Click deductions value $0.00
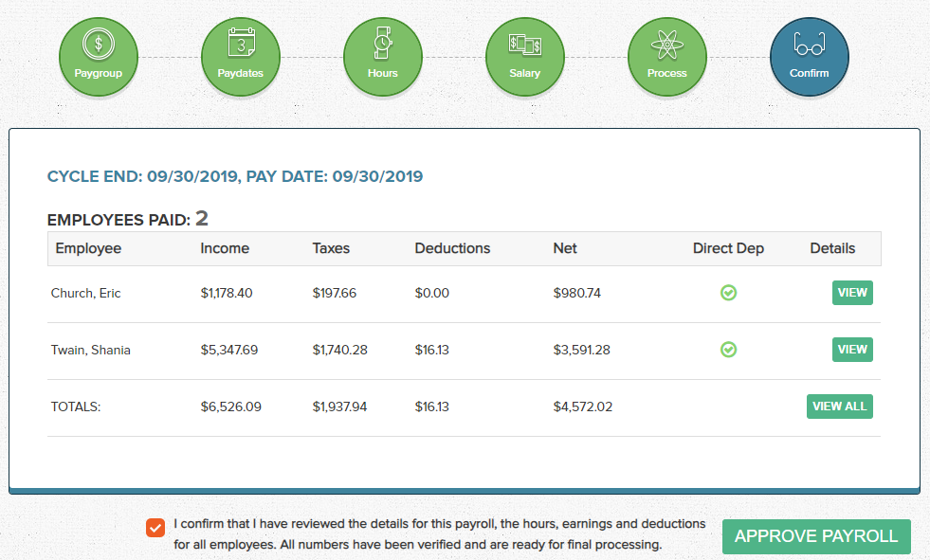Viewport: 930px width, 560px height. [x=431, y=293]
